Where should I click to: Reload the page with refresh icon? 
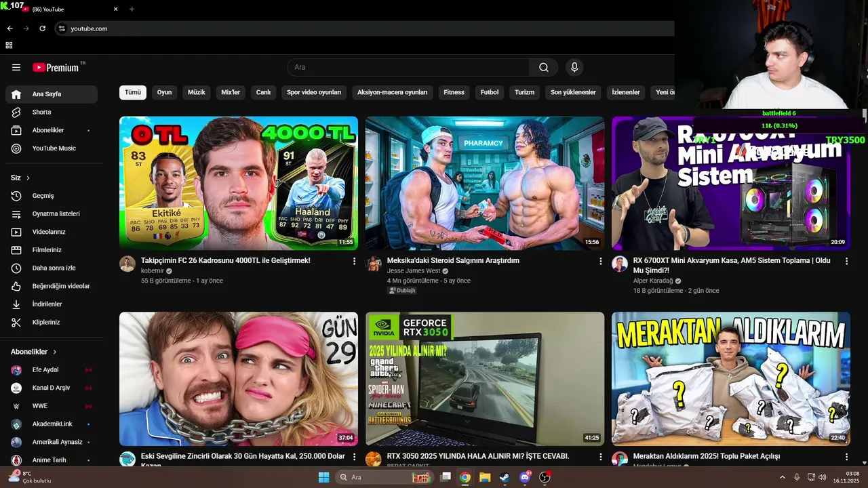click(x=42, y=28)
